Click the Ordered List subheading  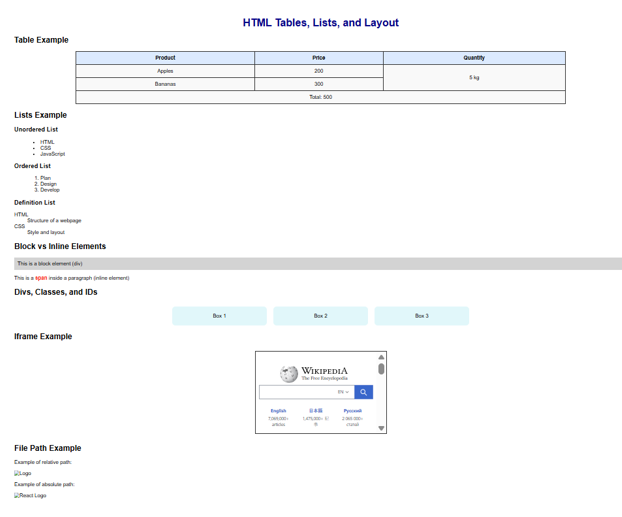(33, 166)
